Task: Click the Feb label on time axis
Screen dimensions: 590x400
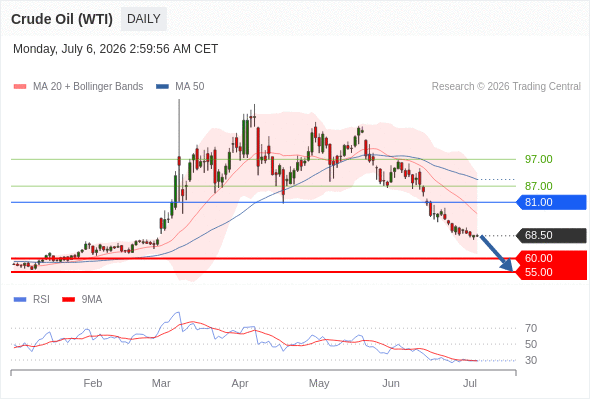Action: 93,383
